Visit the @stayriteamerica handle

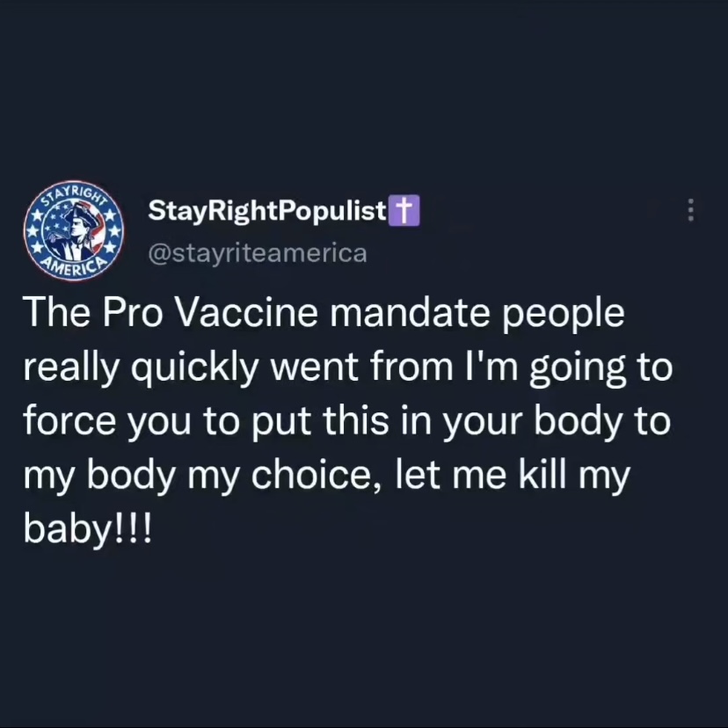click(x=258, y=253)
